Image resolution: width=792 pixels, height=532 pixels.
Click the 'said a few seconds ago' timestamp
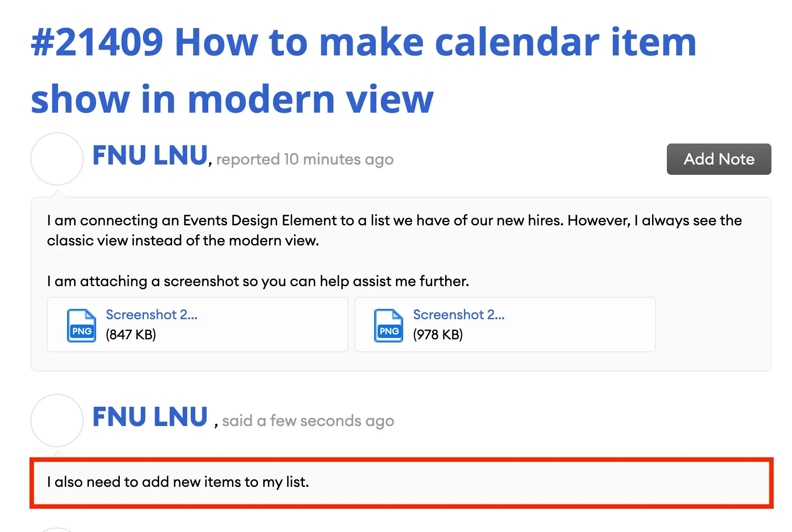(308, 421)
